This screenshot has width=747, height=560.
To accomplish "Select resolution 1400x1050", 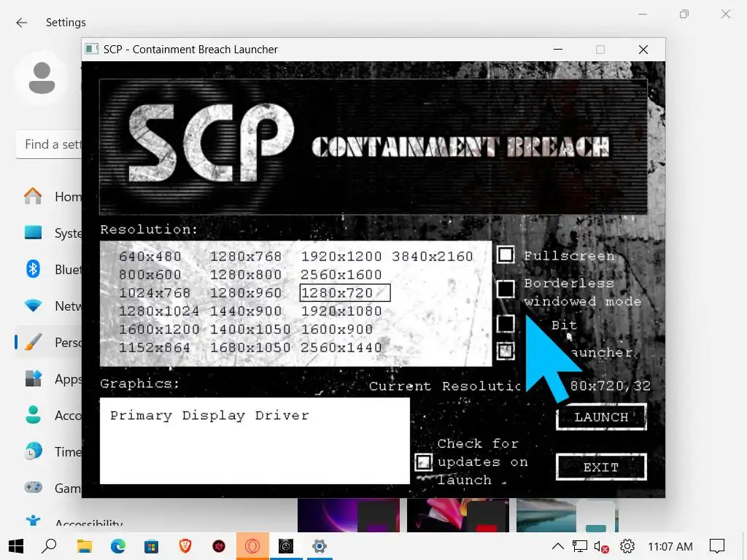I will [x=250, y=330].
